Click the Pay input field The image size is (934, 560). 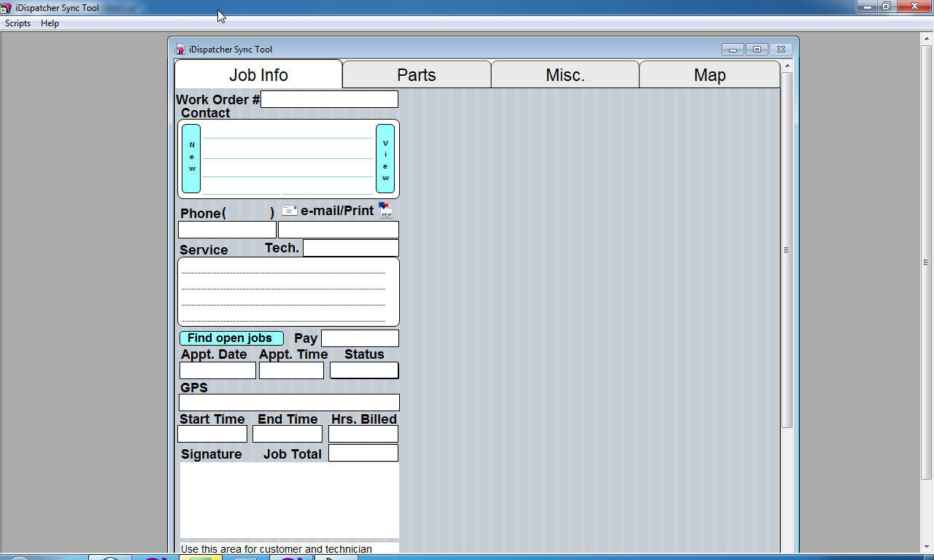click(x=360, y=338)
